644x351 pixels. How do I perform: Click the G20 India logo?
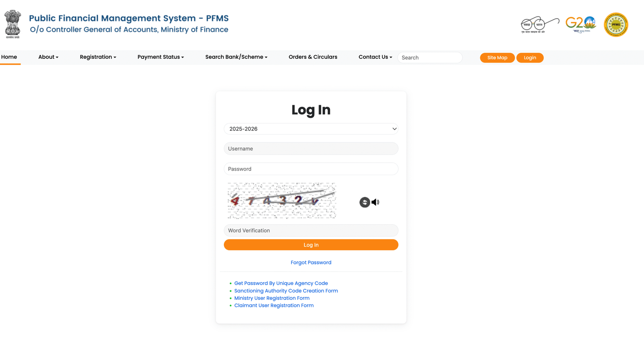(x=581, y=25)
